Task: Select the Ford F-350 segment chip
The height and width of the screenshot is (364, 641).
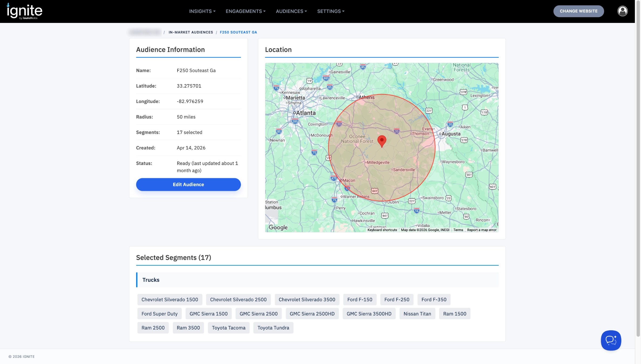Action: 434,300
